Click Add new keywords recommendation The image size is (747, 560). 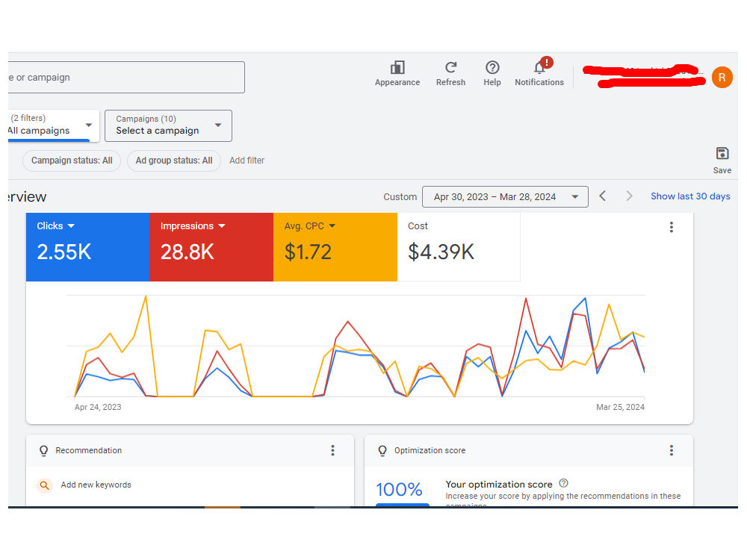(x=96, y=485)
